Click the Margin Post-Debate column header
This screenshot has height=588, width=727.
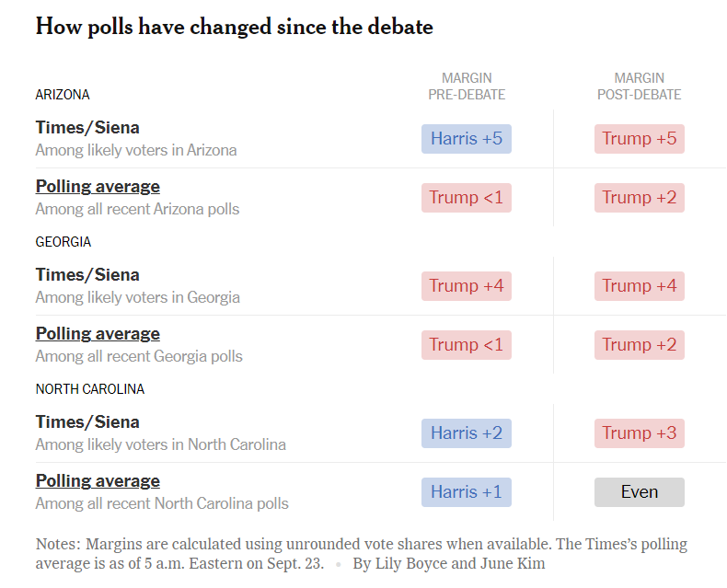(639, 86)
